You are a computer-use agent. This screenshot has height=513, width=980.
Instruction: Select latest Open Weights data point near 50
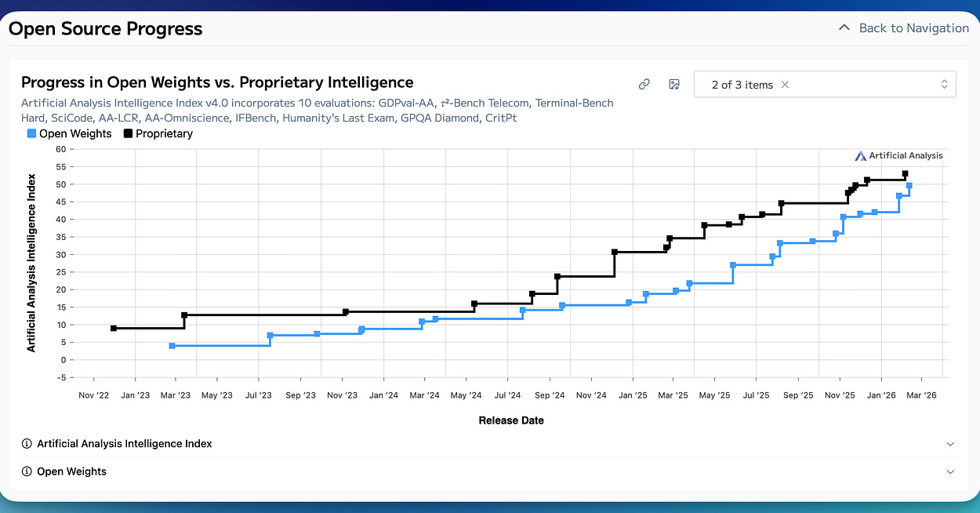[909, 186]
